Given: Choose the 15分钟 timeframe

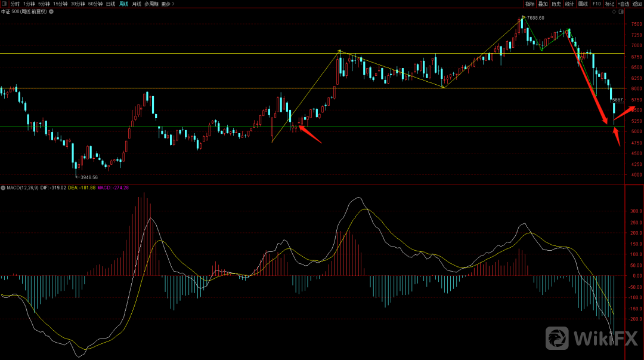Looking at the screenshot, I should click(x=60, y=4).
